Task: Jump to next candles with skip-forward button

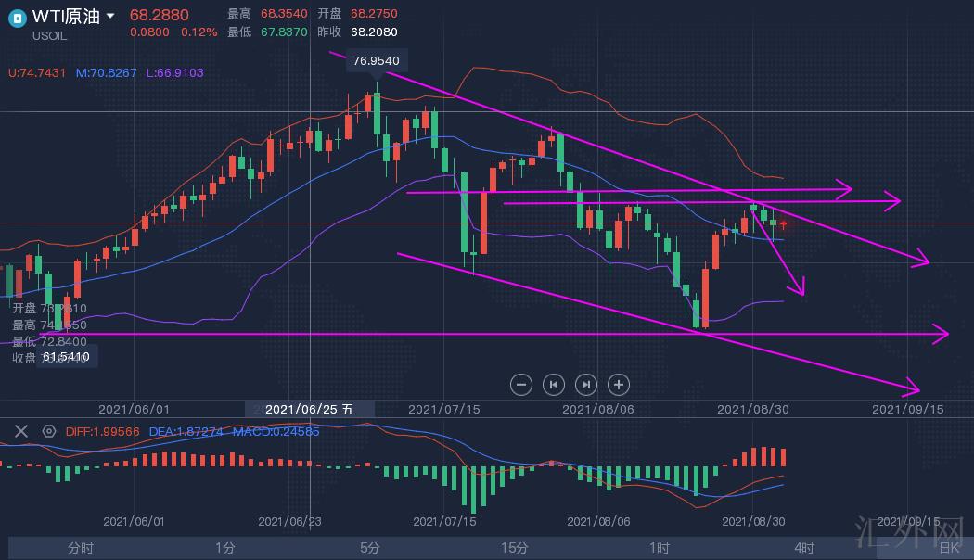Action: pos(586,384)
